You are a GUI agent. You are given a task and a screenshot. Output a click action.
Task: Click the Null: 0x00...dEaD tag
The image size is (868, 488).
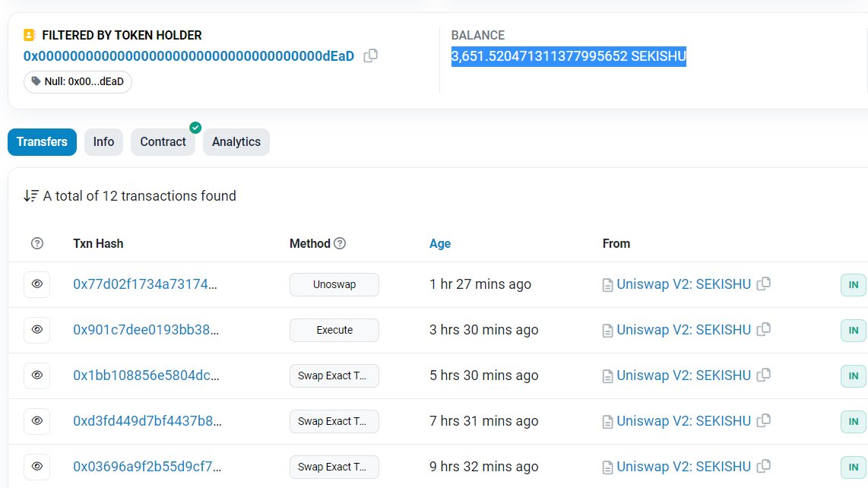coord(78,81)
